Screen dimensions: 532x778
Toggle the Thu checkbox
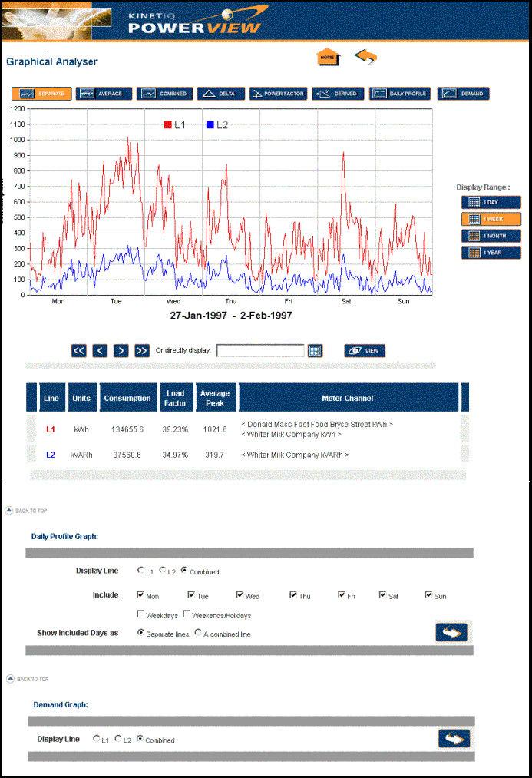pos(293,594)
